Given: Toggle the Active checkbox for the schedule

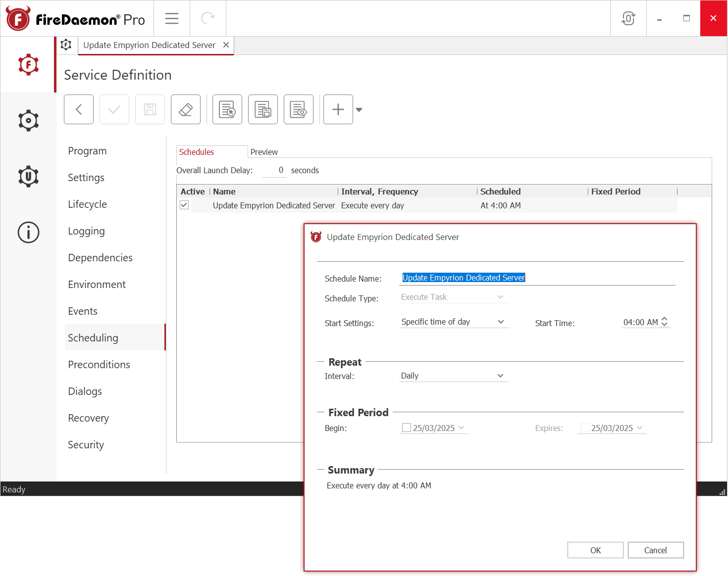Looking at the screenshot, I should pos(184,205).
